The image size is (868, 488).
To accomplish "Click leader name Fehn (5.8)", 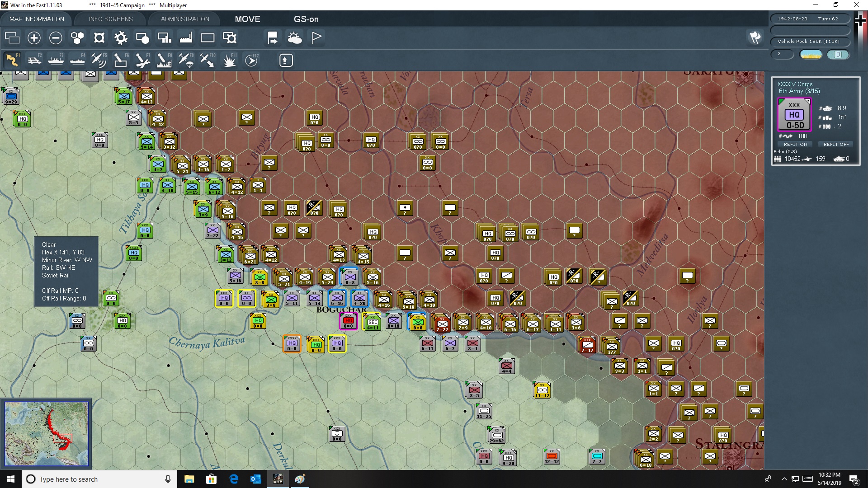I will click(x=785, y=152).
